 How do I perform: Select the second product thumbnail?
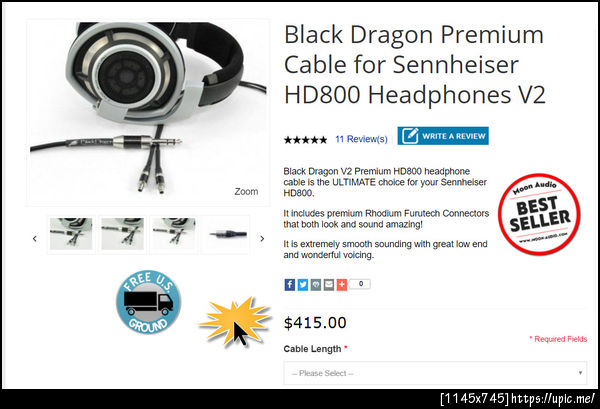coord(122,234)
